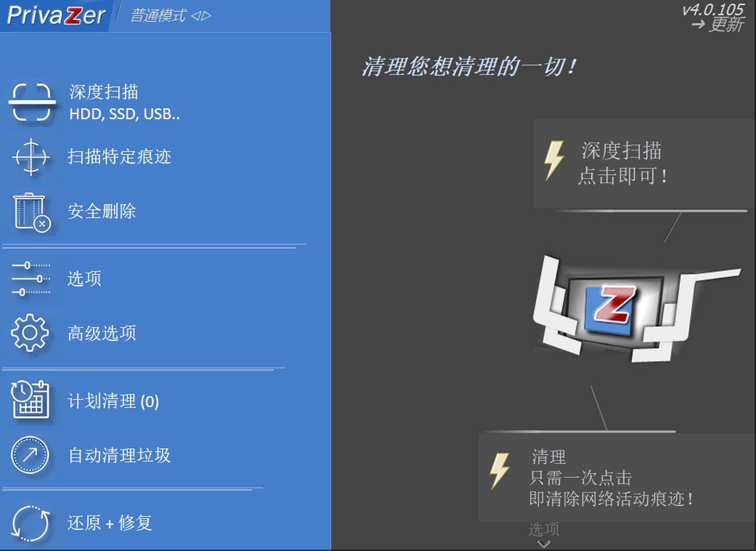Click lightning bolt in deep scan card

[554, 161]
